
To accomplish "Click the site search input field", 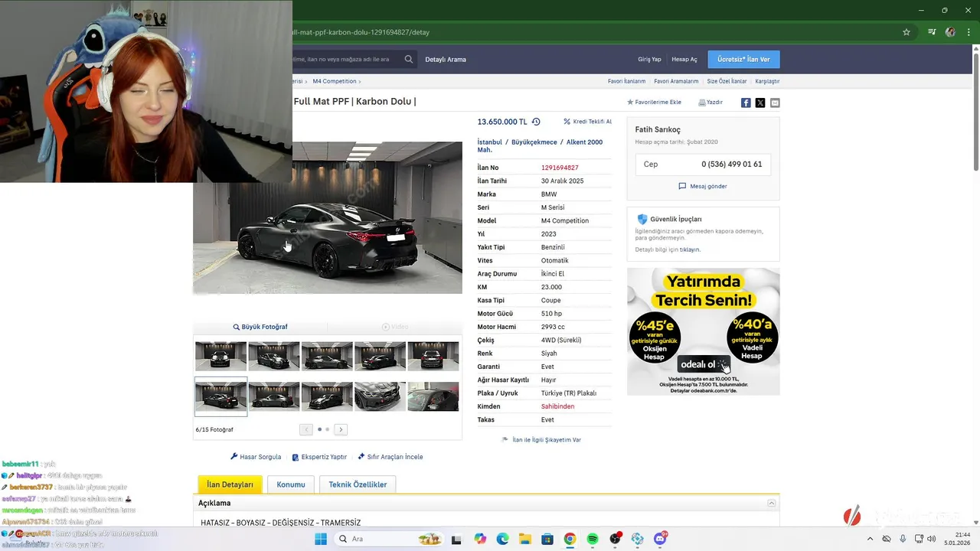I will [x=347, y=59].
